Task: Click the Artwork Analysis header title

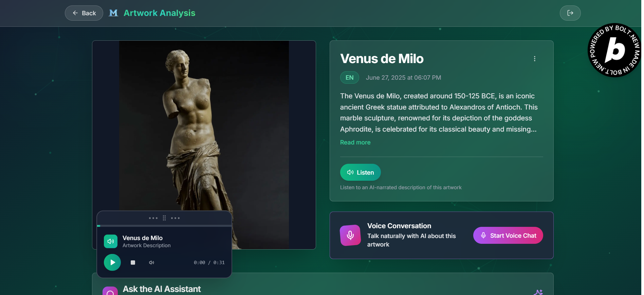Action: pos(159,13)
